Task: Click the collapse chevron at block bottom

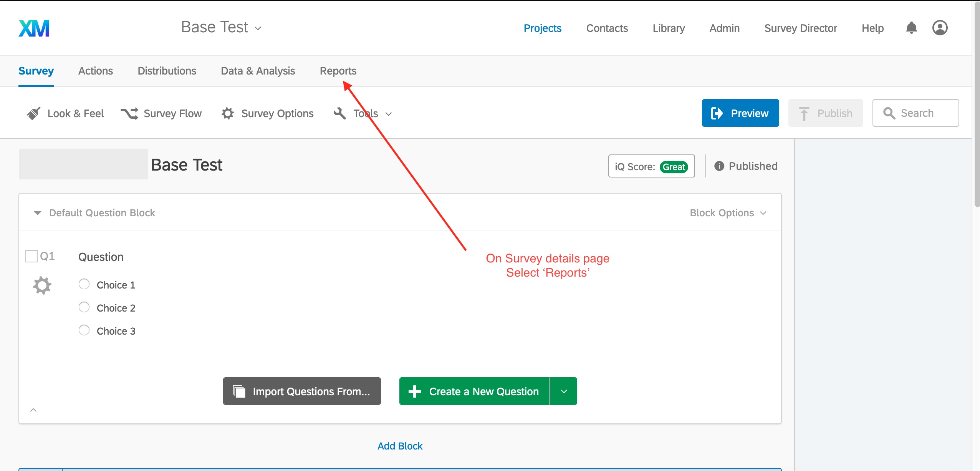Action: [33, 410]
